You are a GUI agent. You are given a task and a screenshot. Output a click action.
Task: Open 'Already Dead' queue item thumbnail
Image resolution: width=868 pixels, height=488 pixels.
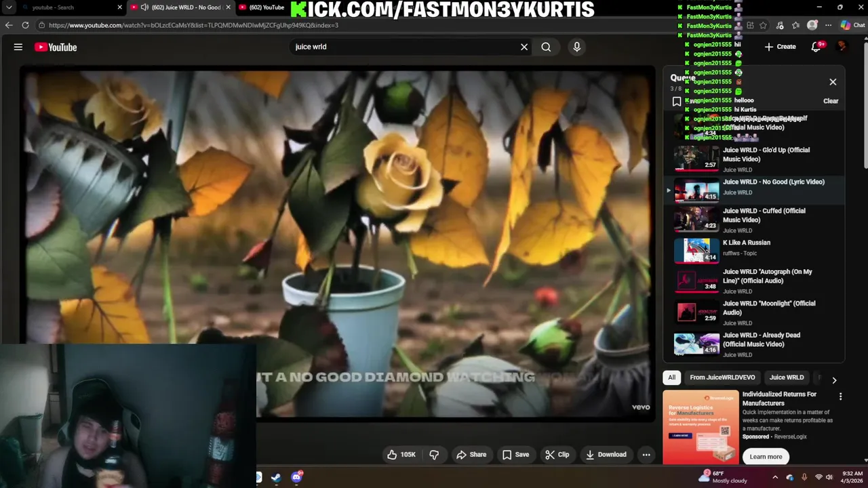(696, 344)
